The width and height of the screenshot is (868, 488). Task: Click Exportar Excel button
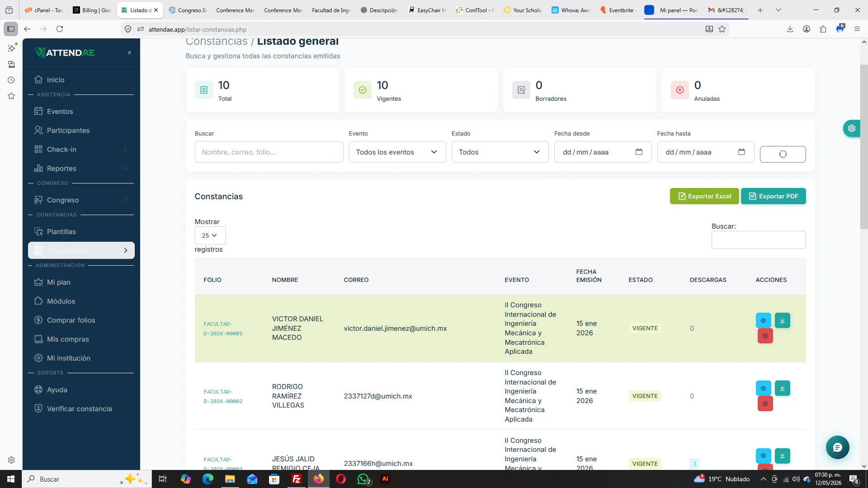704,196
